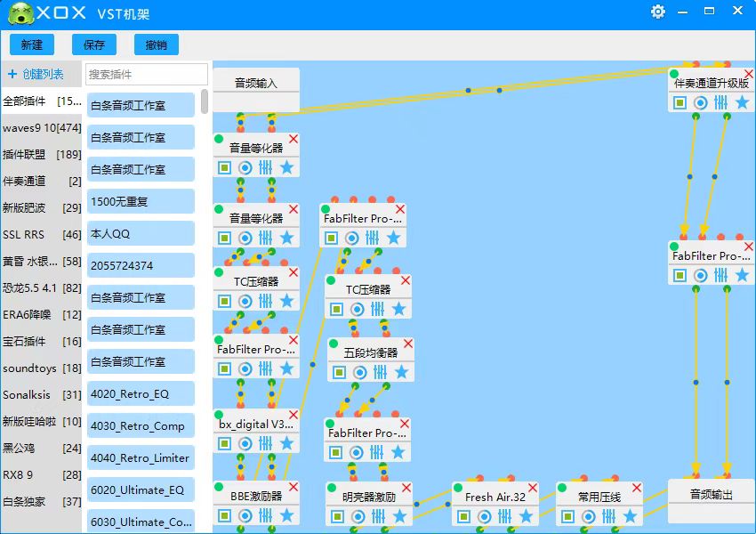Click green square icon on Fresh Air.32 node
Image resolution: width=756 pixels, height=534 pixels.
click(463, 516)
